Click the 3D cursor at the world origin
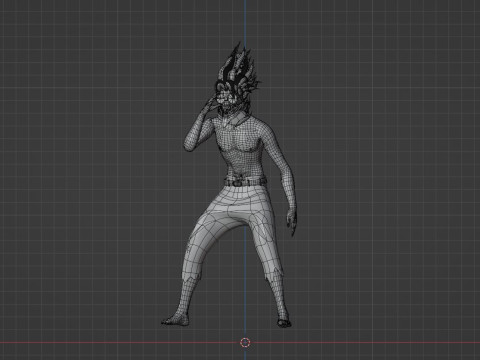This screenshot has width=480, height=360. 245,342
